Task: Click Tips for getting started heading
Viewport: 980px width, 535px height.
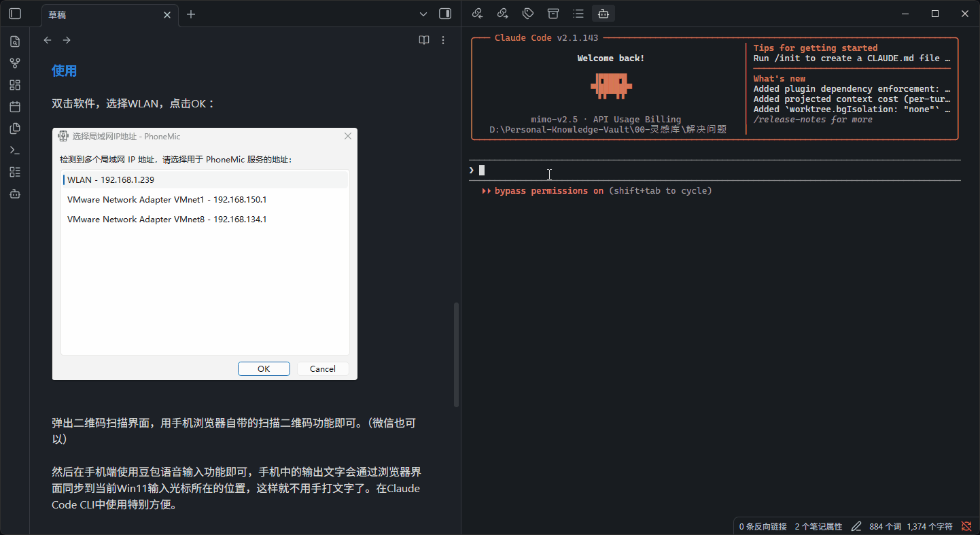Action: pos(816,48)
